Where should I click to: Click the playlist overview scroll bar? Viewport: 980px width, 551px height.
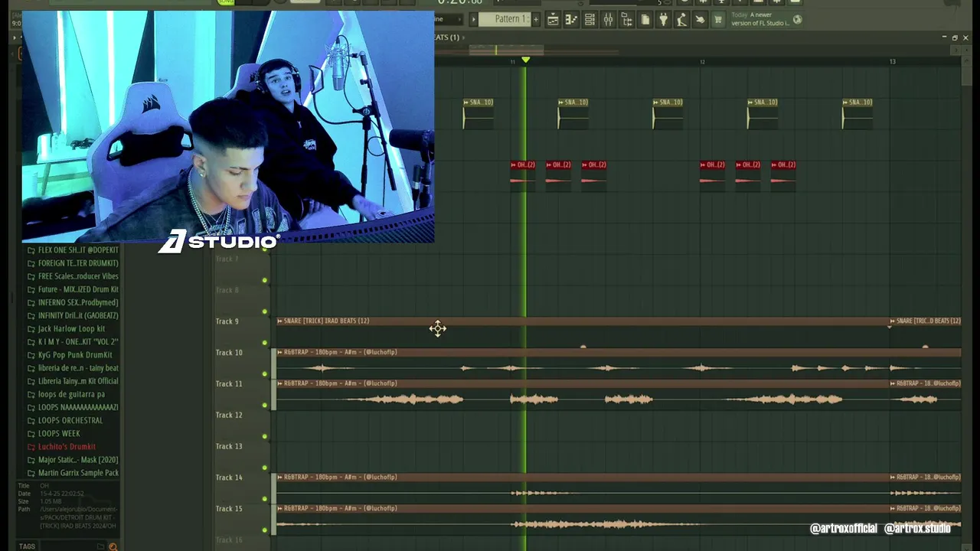pyautogui.click(x=507, y=51)
